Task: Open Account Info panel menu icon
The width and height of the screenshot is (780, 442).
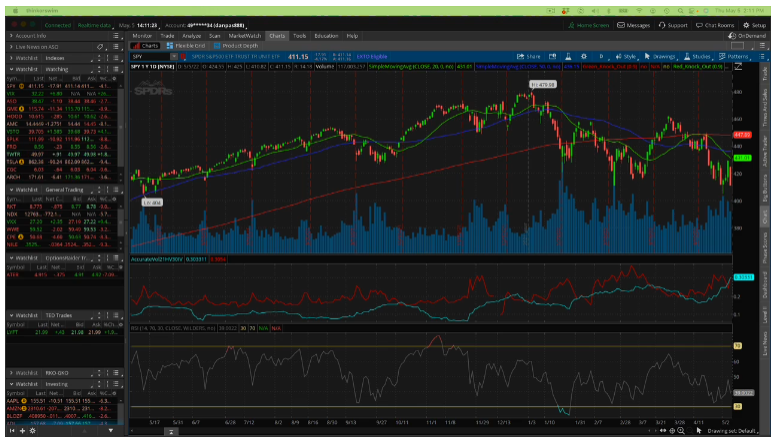Action: (116, 36)
